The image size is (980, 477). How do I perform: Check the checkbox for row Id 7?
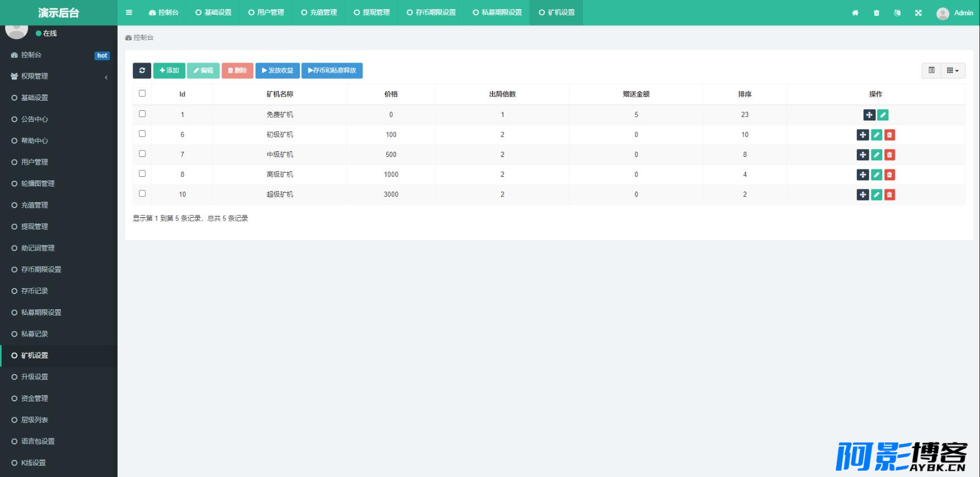point(142,154)
